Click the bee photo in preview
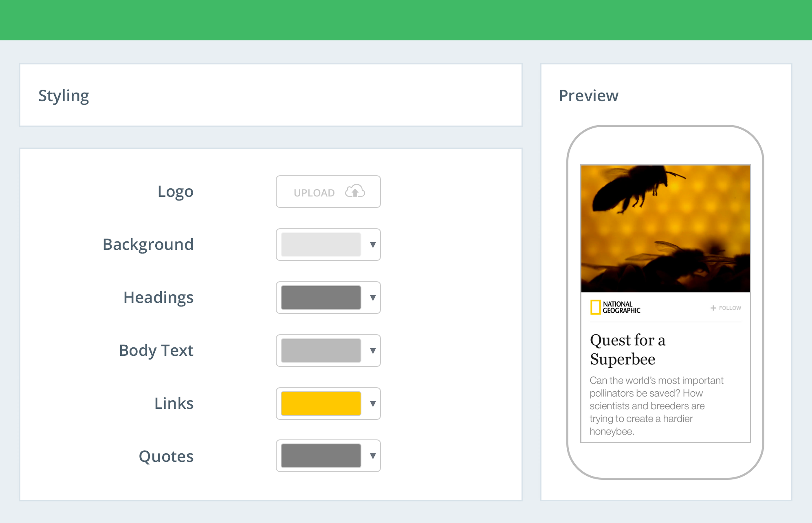Image resolution: width=812 pixels, height=523 pixels. 665,229
